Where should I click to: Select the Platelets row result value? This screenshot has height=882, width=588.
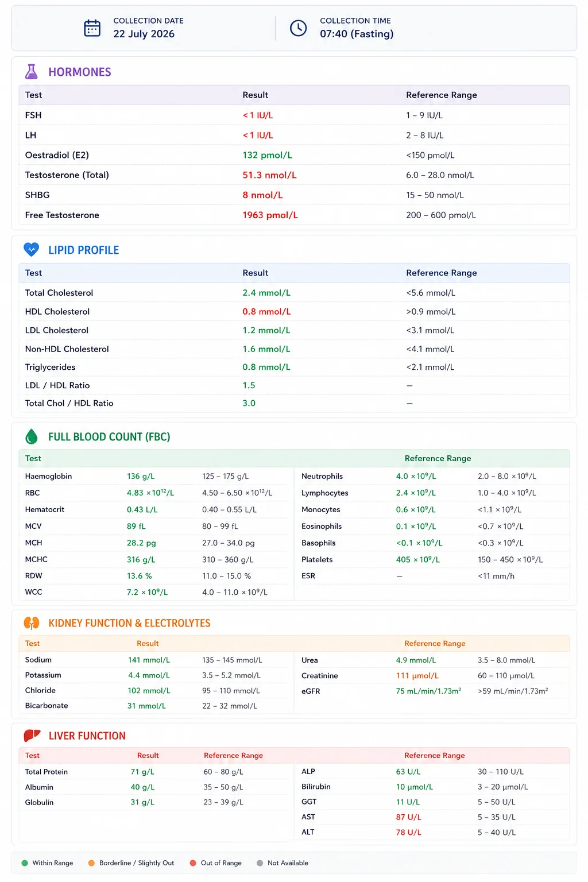pyautogui.click(x=417, y=559)
